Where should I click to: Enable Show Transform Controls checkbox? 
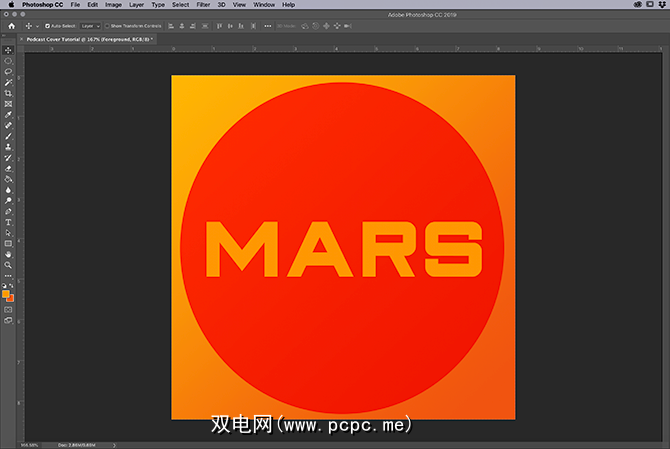click(x=108, y=26)
